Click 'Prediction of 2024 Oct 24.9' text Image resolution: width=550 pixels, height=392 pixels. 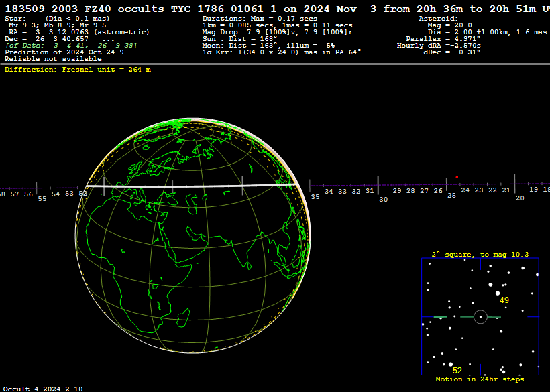point(64,52)
